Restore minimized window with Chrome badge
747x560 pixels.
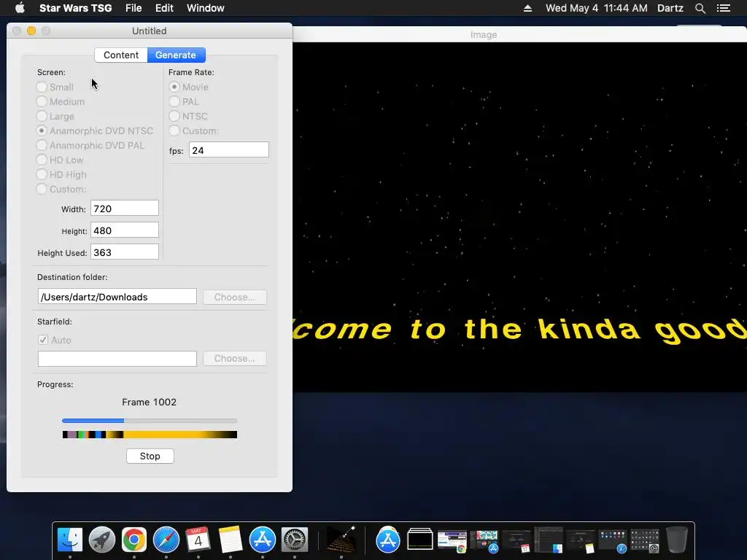(452, 542)
